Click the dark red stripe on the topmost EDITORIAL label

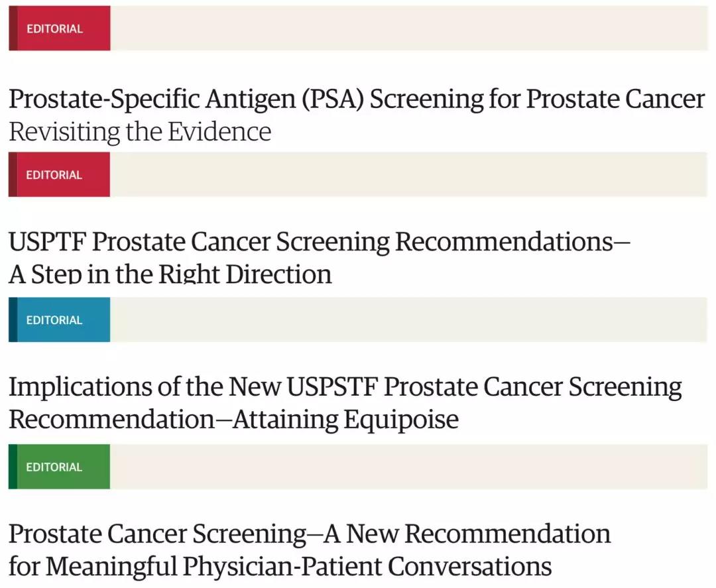pos(13,29)
